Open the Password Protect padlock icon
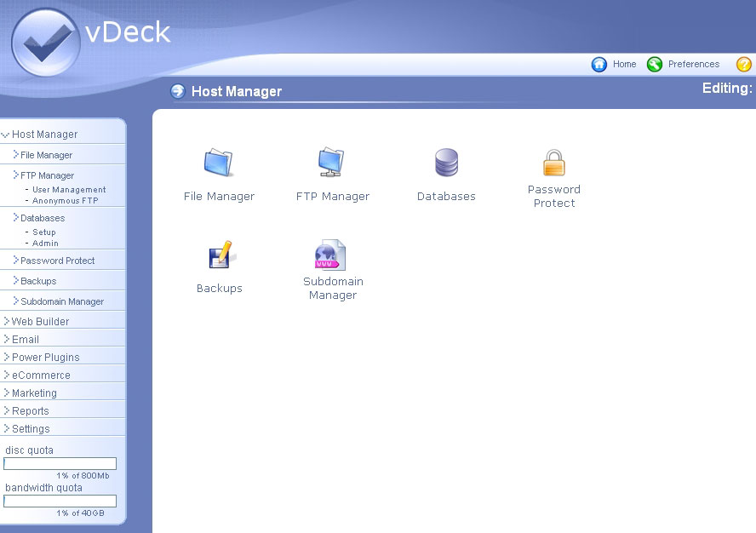This screenshot has height=533, width=756. 554,162
